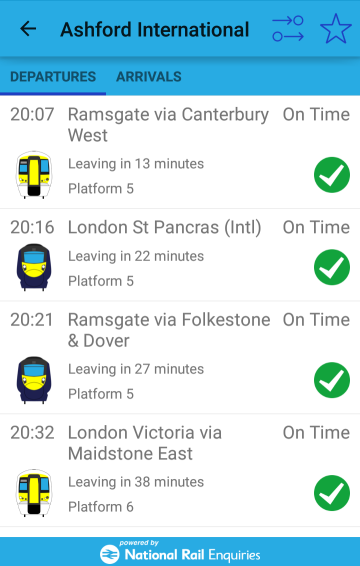
Task: Open Ramsgate via Canterbury West departure
Action: (x=180, y=152)
